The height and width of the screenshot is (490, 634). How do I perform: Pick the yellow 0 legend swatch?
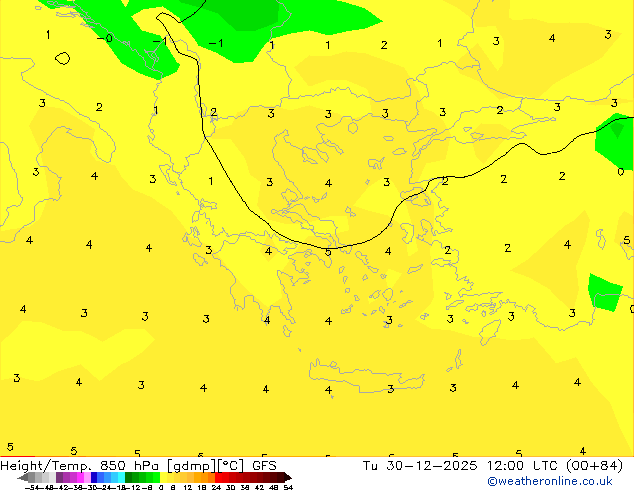coord(163,478)
